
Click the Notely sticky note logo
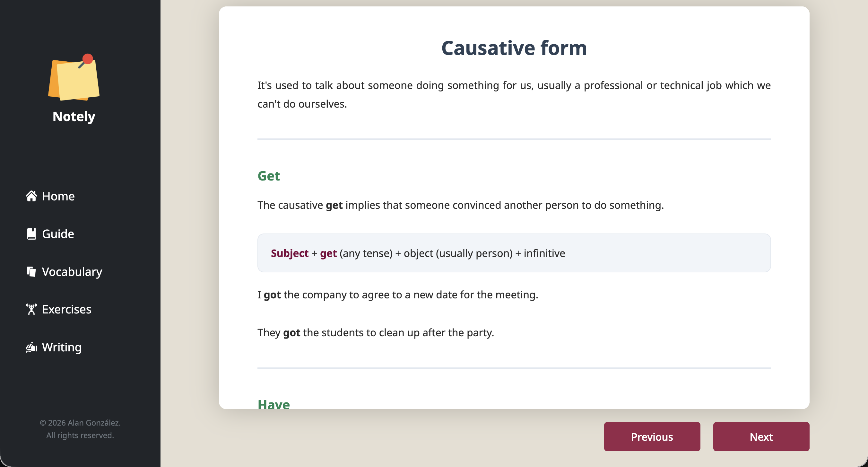point(74,77)
